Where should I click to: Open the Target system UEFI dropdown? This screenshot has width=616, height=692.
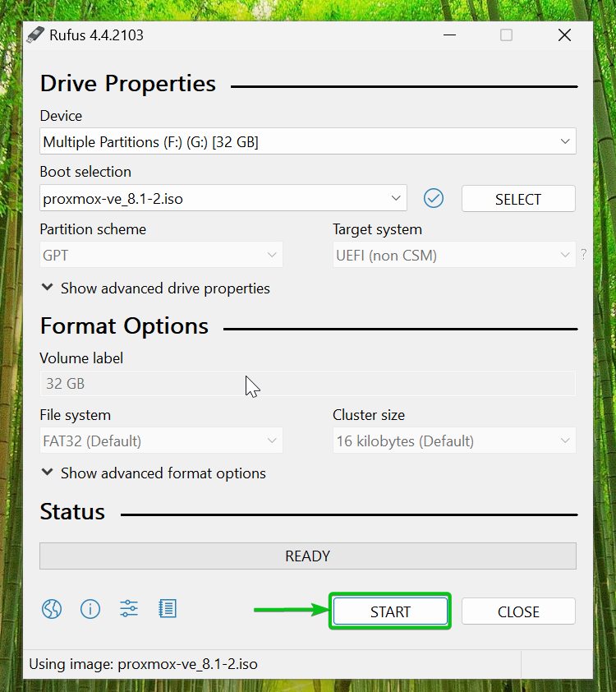454,255
